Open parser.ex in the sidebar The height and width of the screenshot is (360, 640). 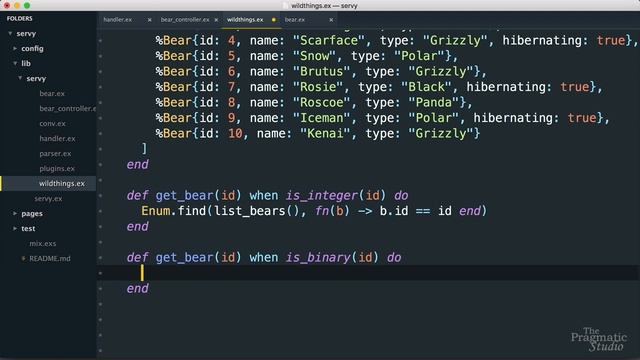point(55,153)
